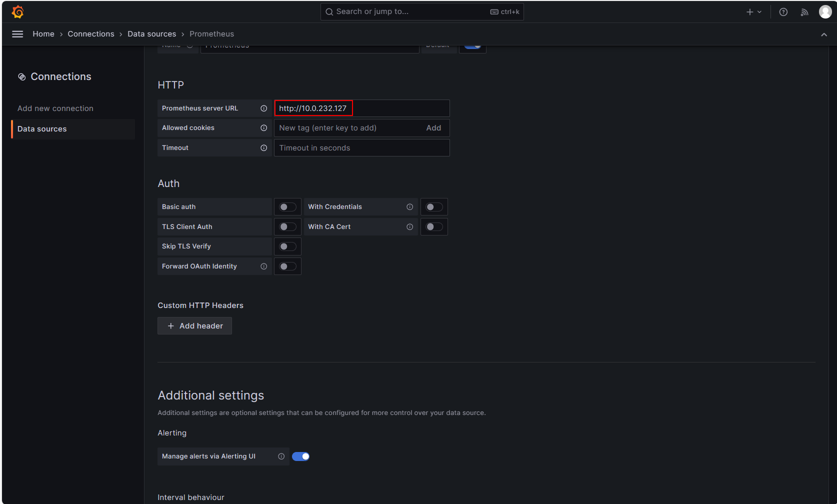Click the Grafana logo icon
The height and width of the screenshot is (504, 837).
pos(17,12)
